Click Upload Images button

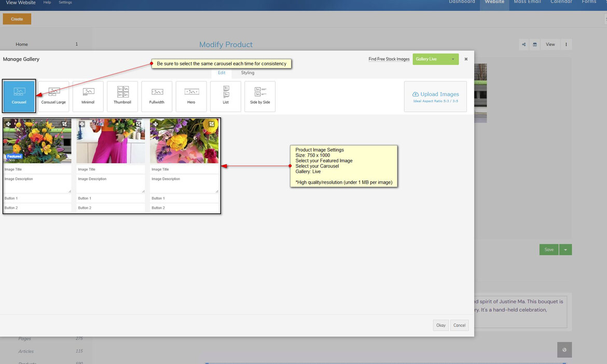(435, 96)
